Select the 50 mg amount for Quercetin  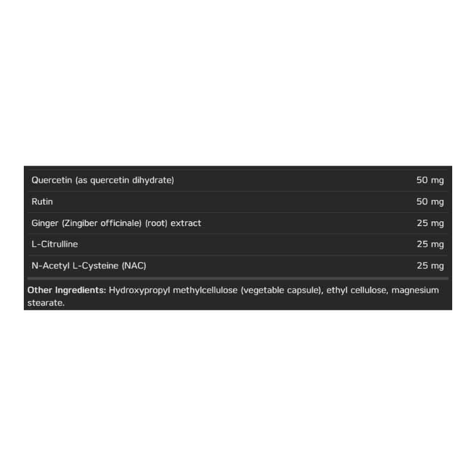(430, 180)
